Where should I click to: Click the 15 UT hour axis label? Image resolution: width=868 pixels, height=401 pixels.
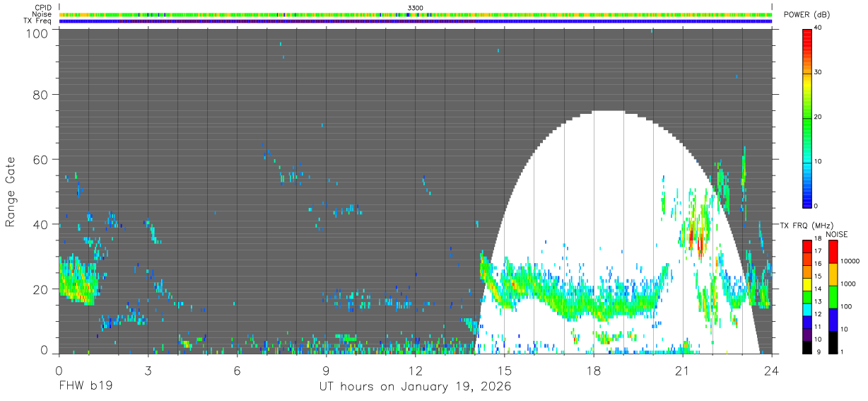click(505, 370)
